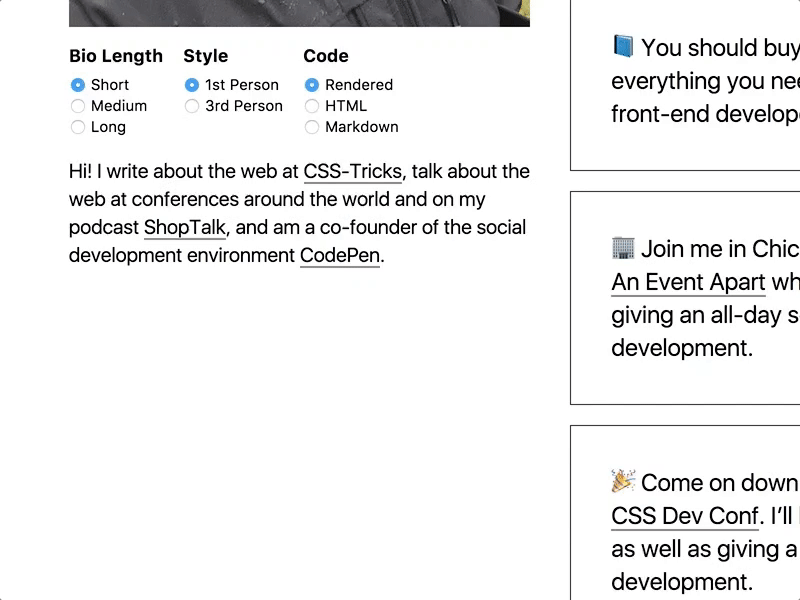Viewport: 800px width, 600px height.
Task: Show the bio as Markdown
Action: [x=312, y=127]
